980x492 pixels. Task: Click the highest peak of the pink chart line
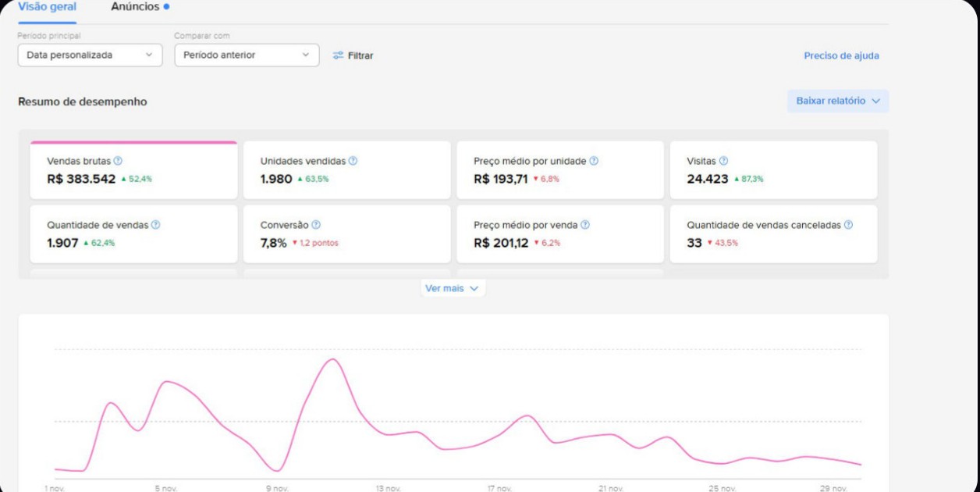tap(333, 359)
